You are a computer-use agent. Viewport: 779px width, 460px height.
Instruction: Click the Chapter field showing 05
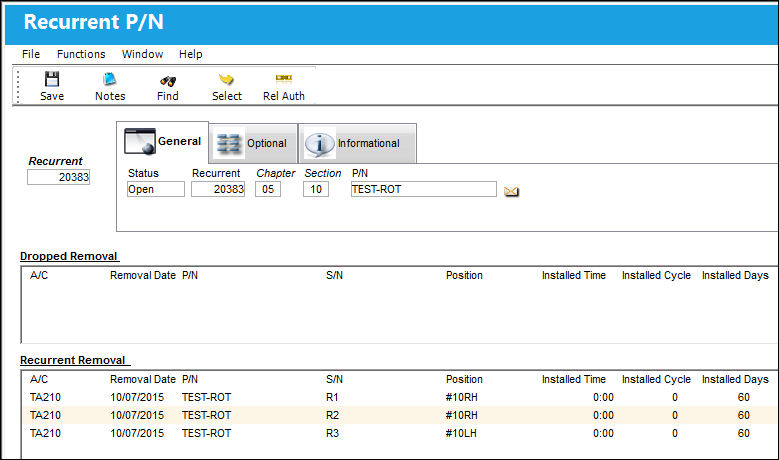[268, 189]
